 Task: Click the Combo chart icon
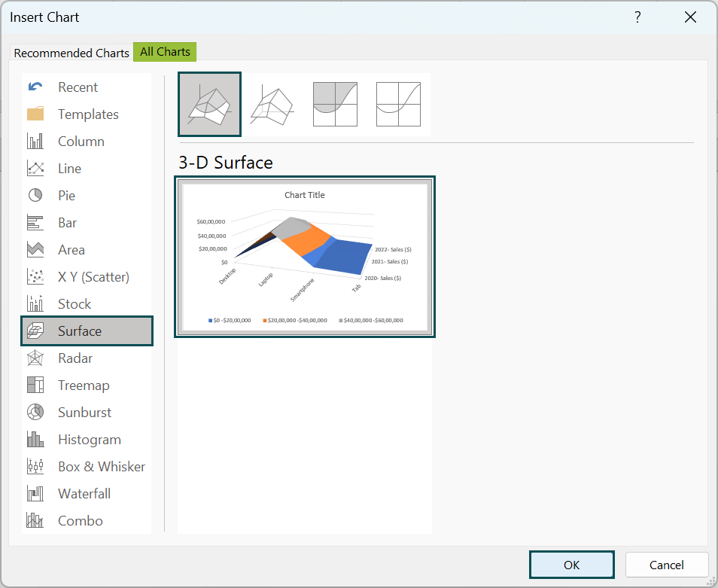pos(35,521)
